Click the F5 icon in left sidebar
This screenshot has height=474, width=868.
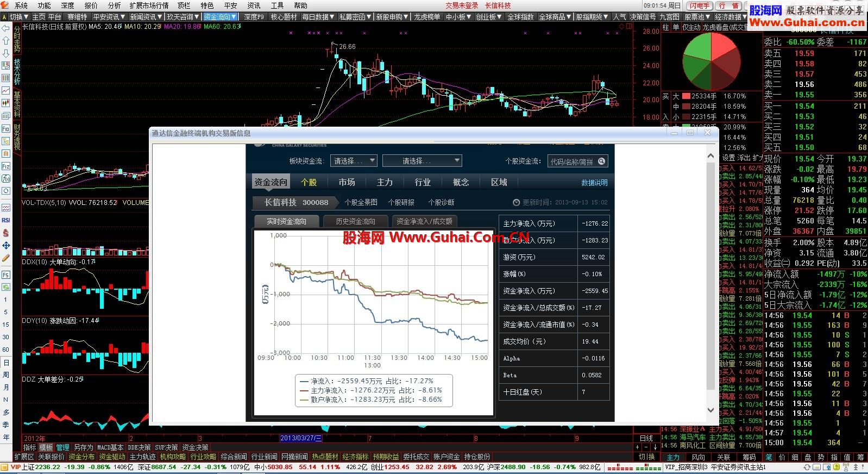pyautogui.click(x=6, y=275)
